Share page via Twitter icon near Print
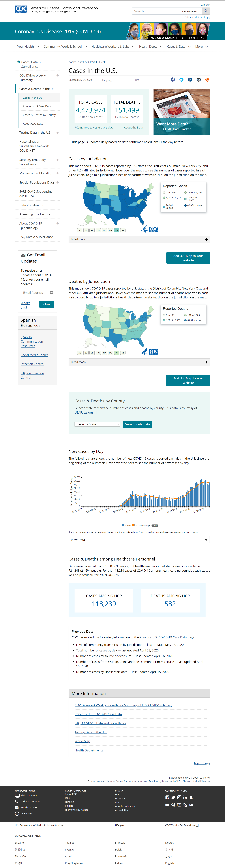225x868 pixels. [181, 80]
